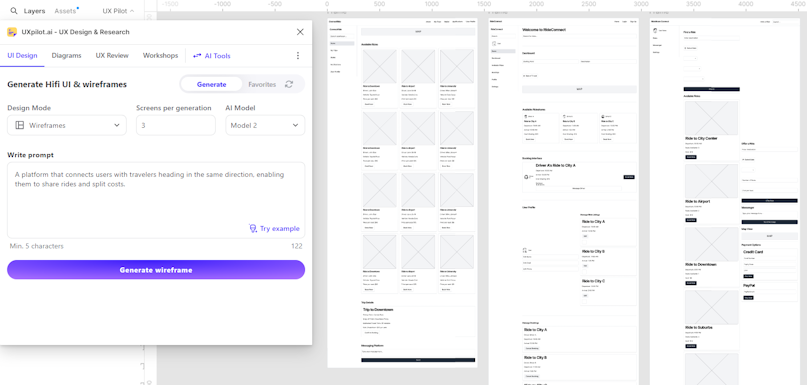The width and height of the screenshot is (807, 385).
Task: Close the UXpilot.ai plugin panel
Action: click(300, 32)
